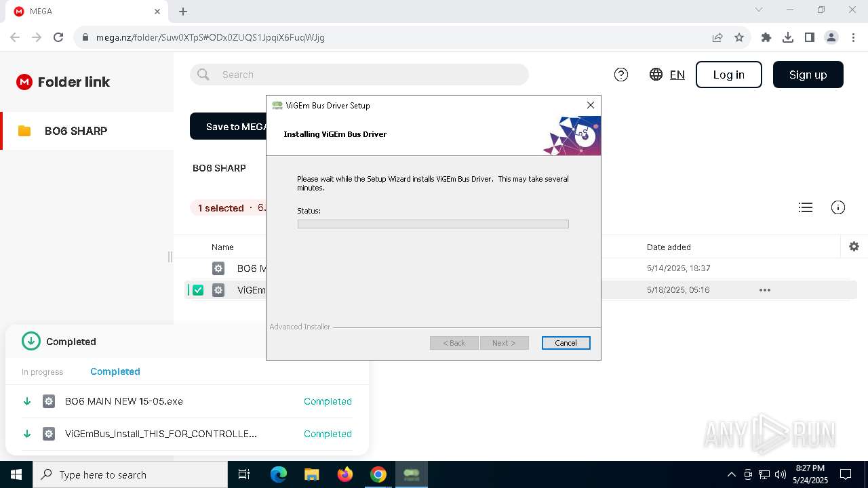The width and height of the screenshot is (868, 488).
Task: Reload the current page
Action: (x=58, y=37)
